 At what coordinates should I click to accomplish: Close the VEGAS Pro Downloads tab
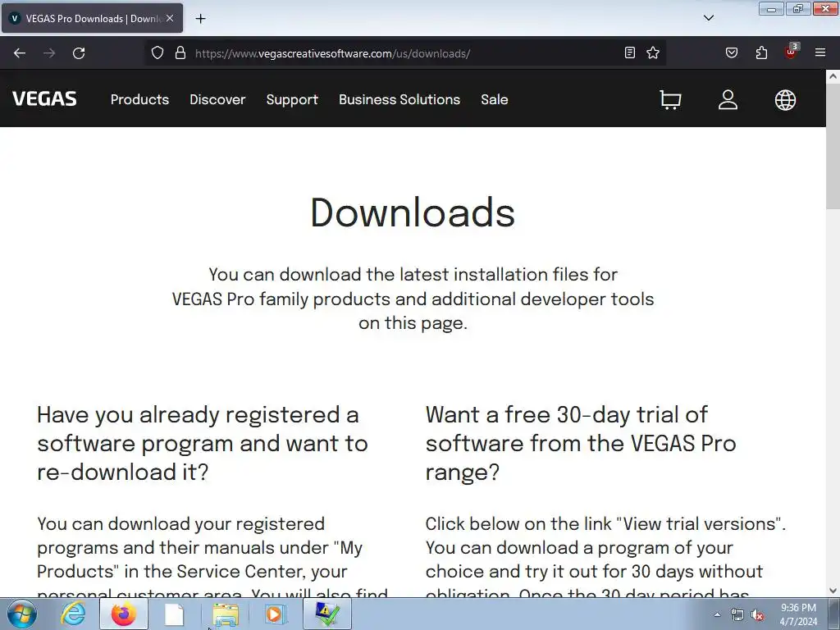click(170, 18)
